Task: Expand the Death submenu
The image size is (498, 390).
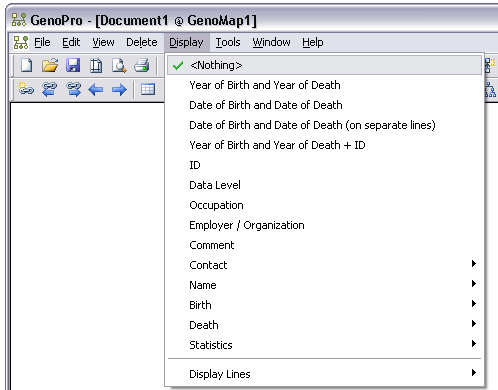Action: click(x=324, y=325)
